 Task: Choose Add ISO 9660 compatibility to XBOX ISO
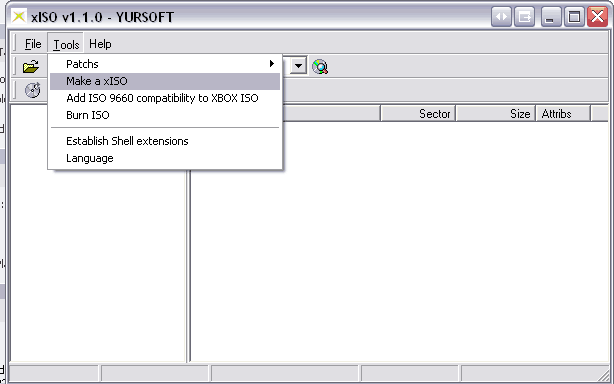pyautogui.click(x=165, y=98)
